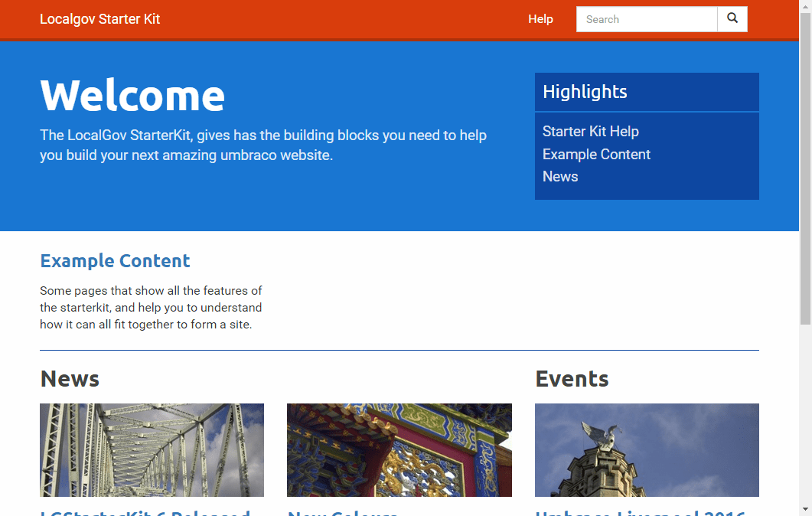Click the News section heading
Screen dimensions: 812x516
click(x=70, y=379)
